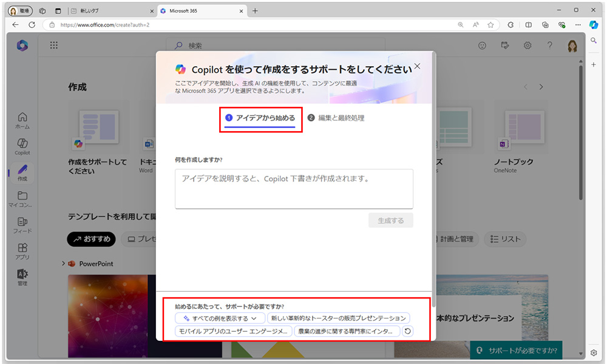607x364 pixels.
Task: Open the what's new megaphone icon
Action: tap(505, 45)
